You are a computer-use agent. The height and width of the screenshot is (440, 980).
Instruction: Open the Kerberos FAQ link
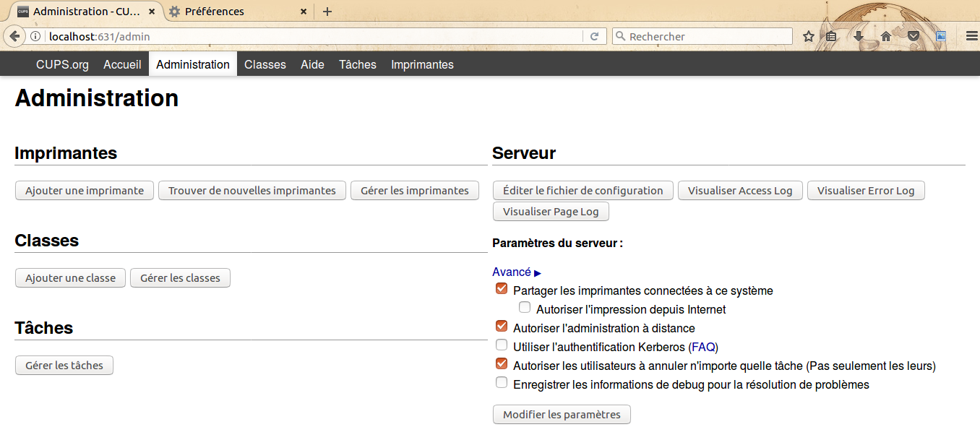pyautogui.click(x=703, y=347)
